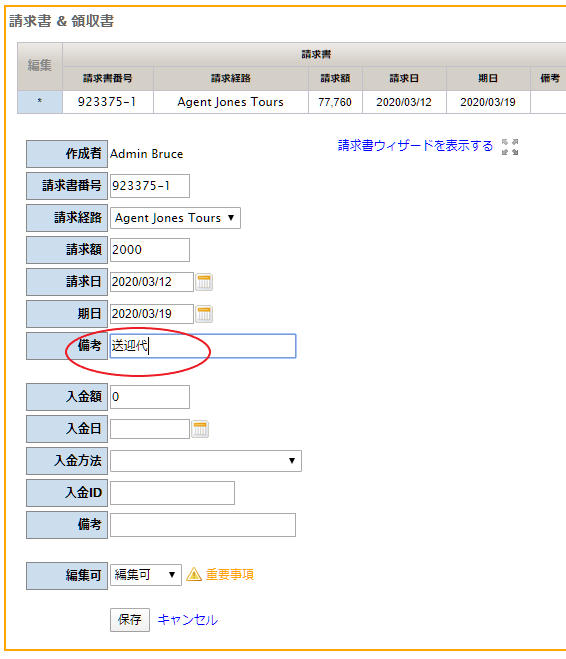Click the 重要事項 link
The height and width of the screenshot is (659, 566).
point(230,575)
